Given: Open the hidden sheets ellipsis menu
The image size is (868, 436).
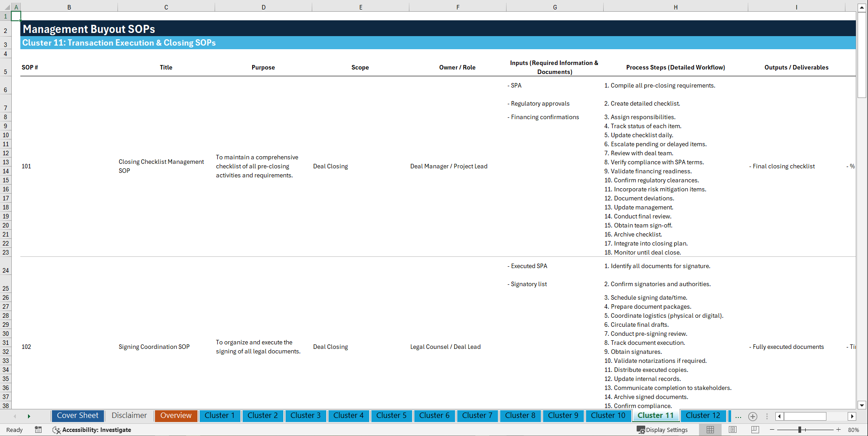Looking at the screenshot, I should point(738,416).
